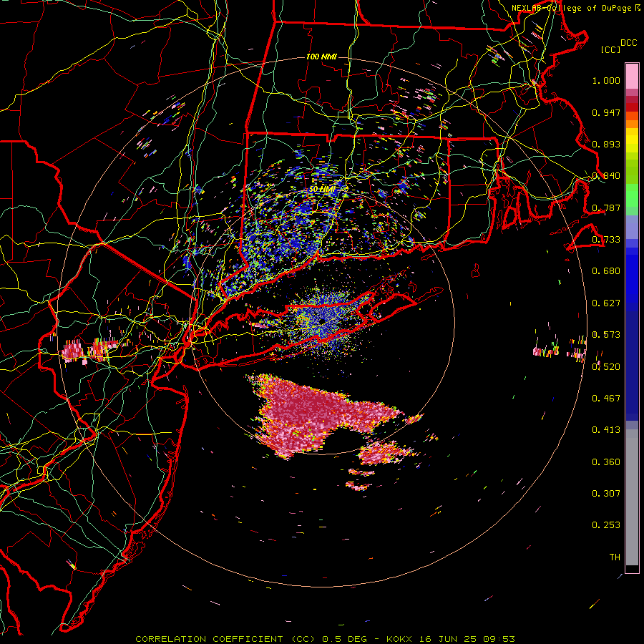Click the DCC label above the color scale
Screen dimensions: 644x644
628,43
